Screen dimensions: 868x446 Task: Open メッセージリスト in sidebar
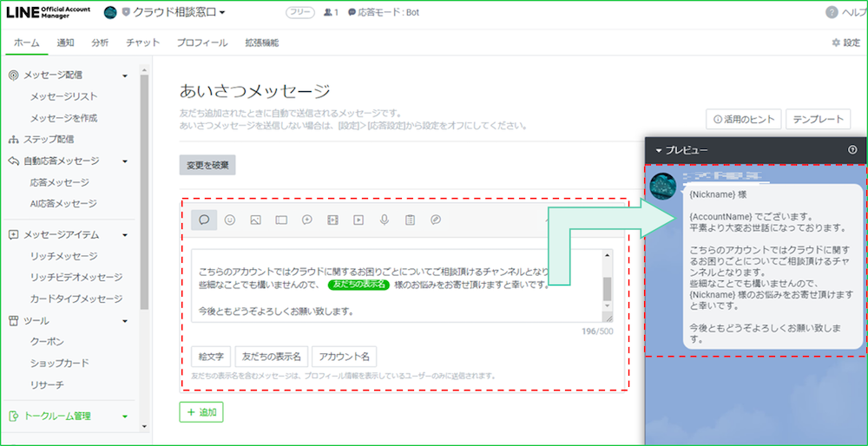click(x=63, y=97)
